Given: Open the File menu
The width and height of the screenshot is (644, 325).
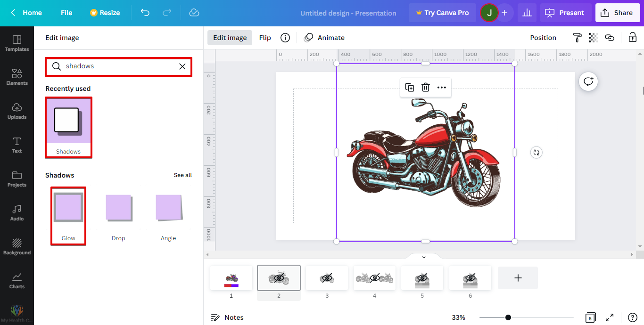Looking at the screenshot, I should point(66,13).
